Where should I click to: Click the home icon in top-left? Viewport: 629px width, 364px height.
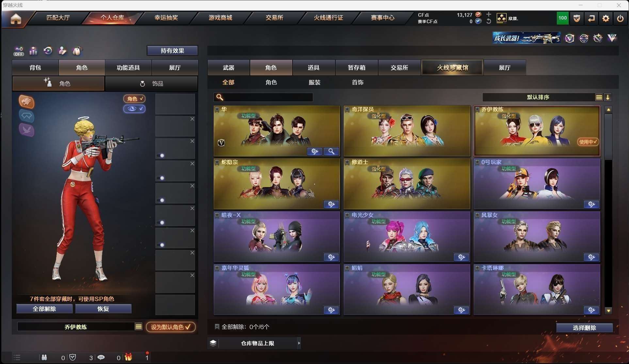(16, 19)
